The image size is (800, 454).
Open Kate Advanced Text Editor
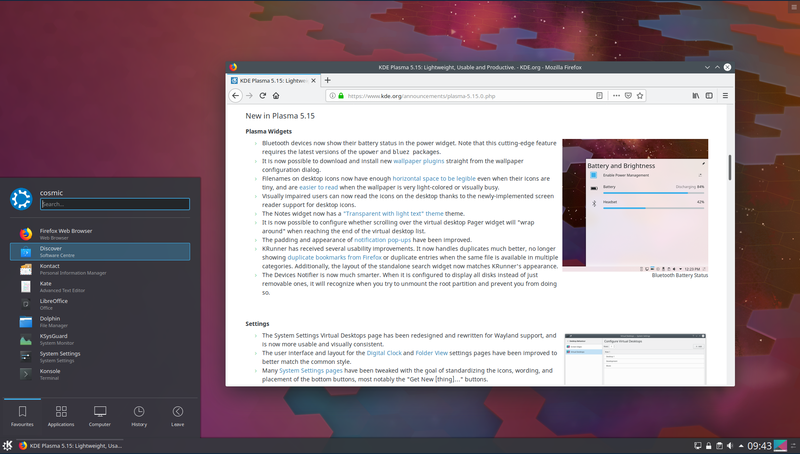pos(100,287)
